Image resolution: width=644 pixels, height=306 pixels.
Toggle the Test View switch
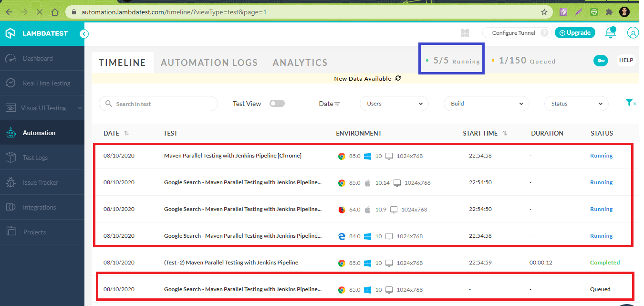(x=277, y=104)
